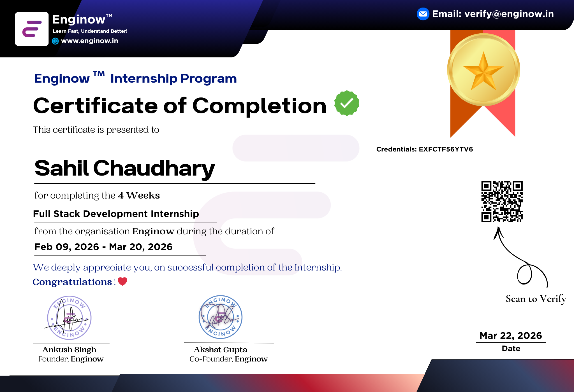Click 'from the organisation Enginow' line
Viewport: 574px width, 392px height.
tap(154, 231)
